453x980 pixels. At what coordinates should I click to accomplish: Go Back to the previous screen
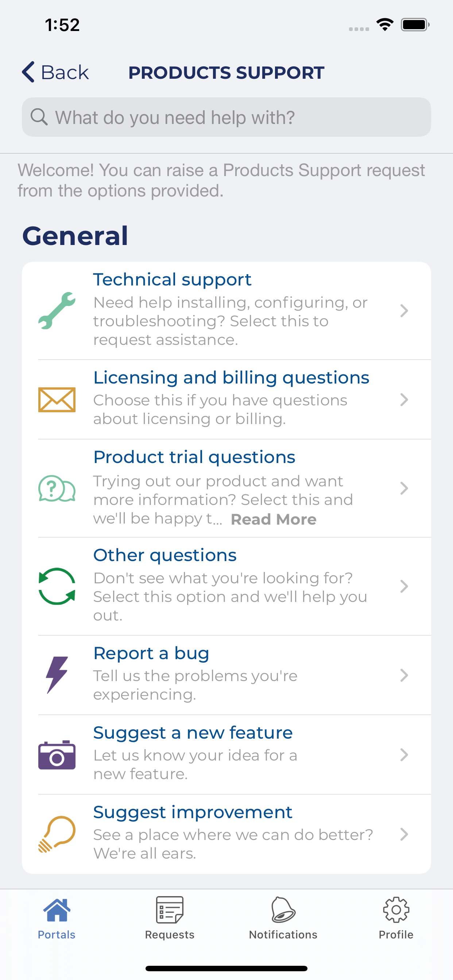pyautogui.click(x=55, y=72)
